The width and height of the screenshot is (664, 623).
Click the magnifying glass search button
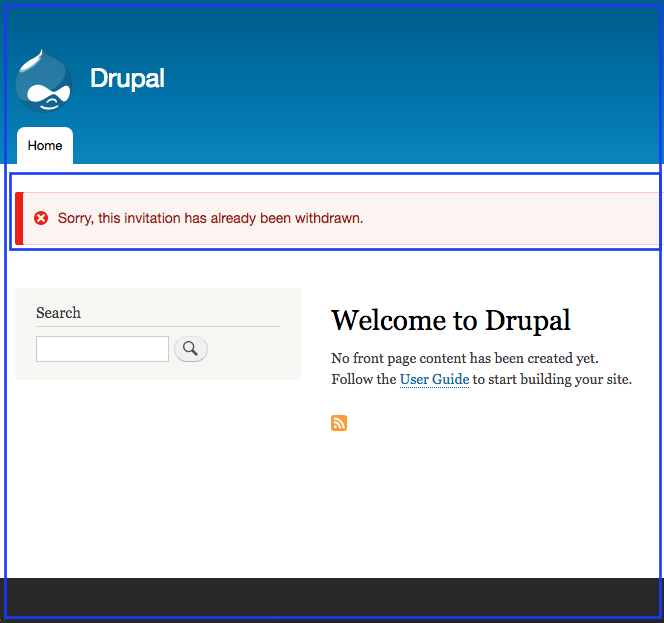point(191,349)
